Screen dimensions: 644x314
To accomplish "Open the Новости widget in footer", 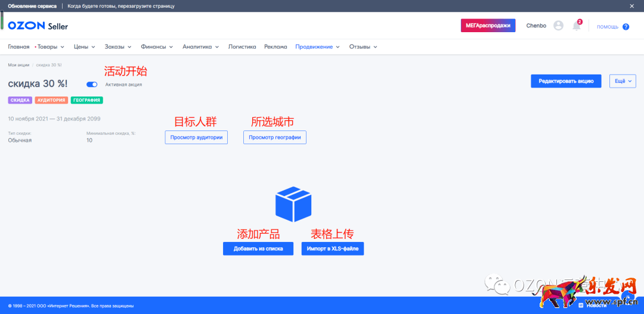I will pyautogui.click(x=592, y=305).
